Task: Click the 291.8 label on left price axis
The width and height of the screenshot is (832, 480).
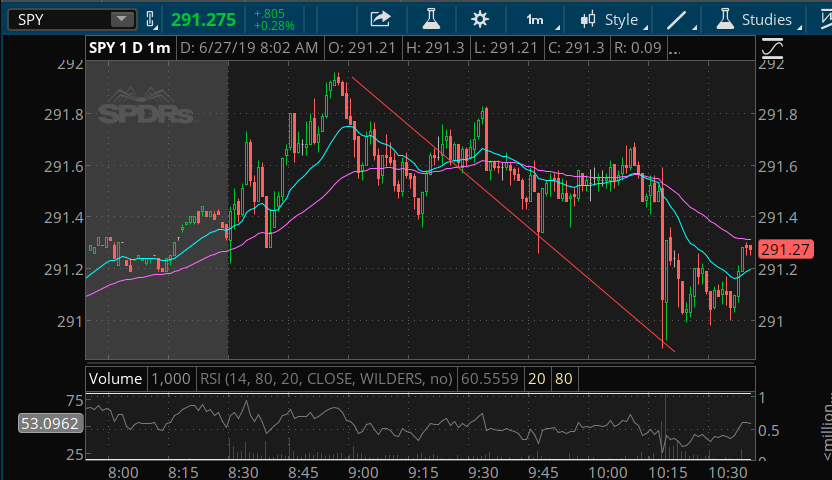Action: pyautogui.click(x=64, y=115)
